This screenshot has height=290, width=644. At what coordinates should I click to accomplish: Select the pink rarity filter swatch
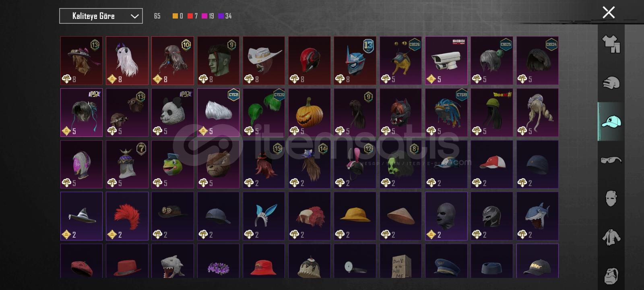click(204, 16)
